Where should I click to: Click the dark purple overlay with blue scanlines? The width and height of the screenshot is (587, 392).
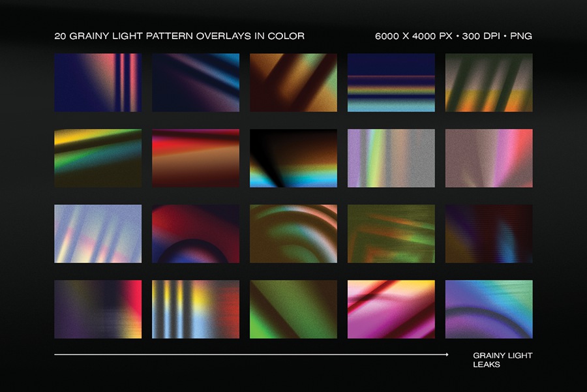(489, 234)
